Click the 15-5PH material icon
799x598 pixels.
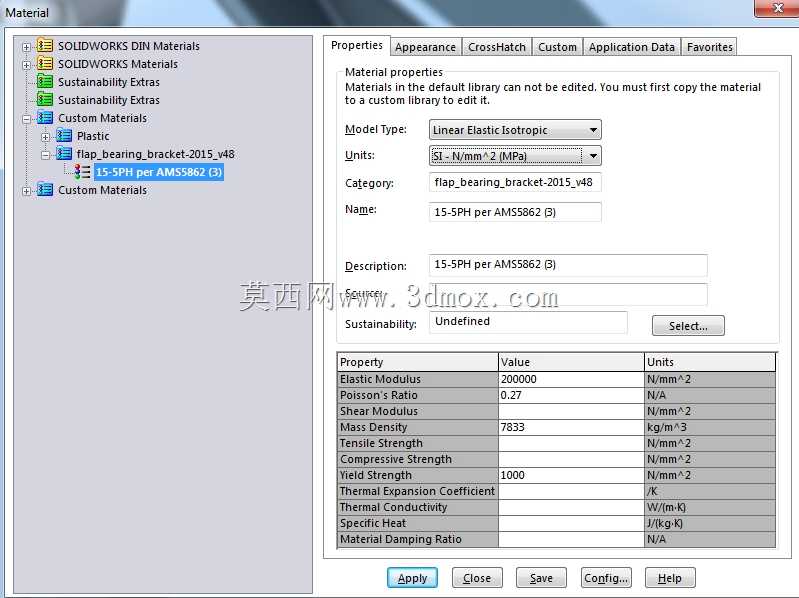pos(82,172)
